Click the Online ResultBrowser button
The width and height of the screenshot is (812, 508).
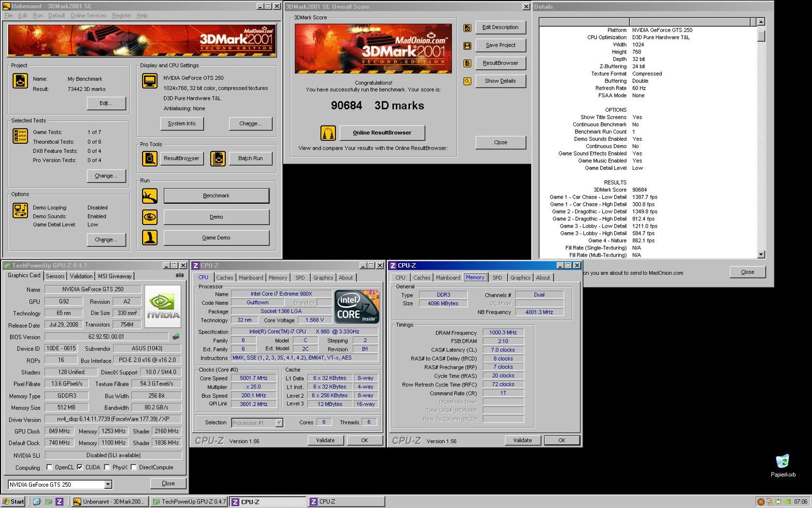(x=382, y=133)
